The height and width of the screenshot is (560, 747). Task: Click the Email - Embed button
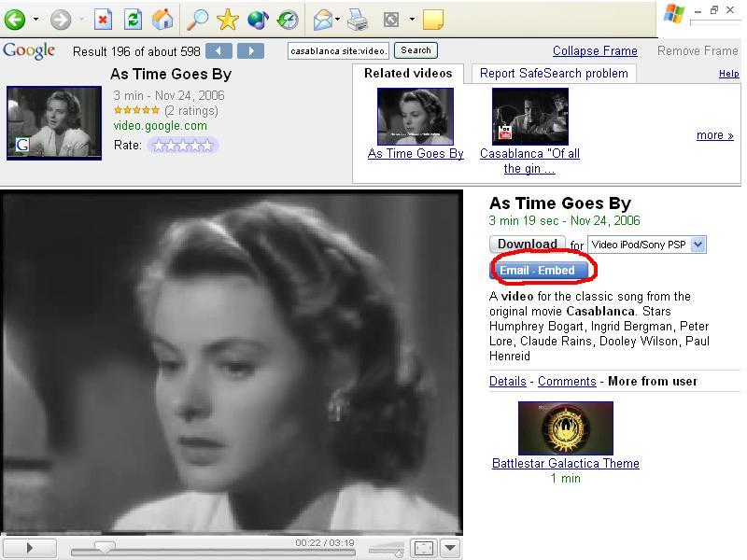click(540, 271)
